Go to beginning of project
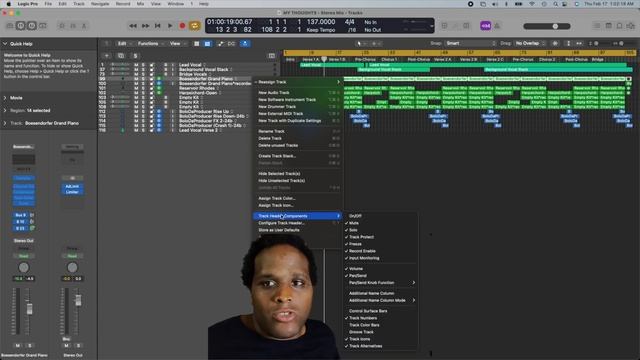 [x=158, y=26]
